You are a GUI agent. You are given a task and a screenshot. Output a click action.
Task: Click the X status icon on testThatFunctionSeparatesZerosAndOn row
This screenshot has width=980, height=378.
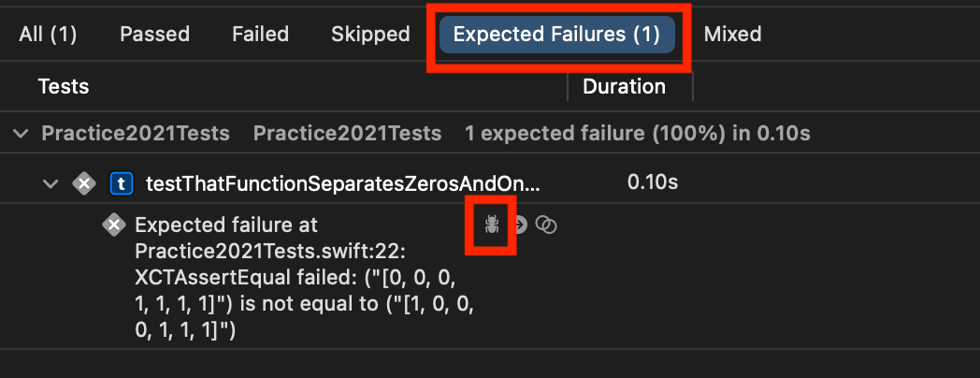pyautogui.click(x=84, y=183)
